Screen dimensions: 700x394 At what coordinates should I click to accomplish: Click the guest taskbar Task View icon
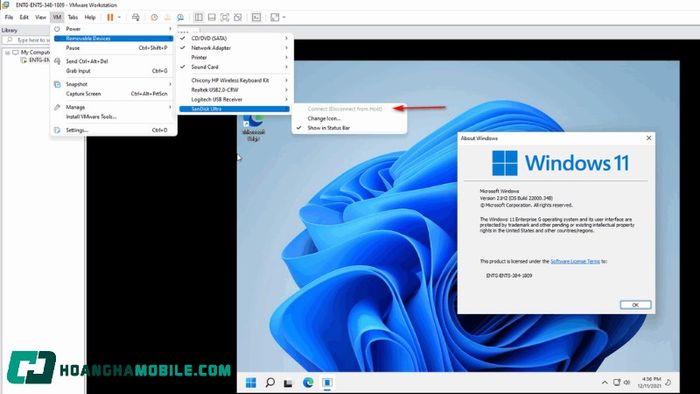tap(288, 383)
